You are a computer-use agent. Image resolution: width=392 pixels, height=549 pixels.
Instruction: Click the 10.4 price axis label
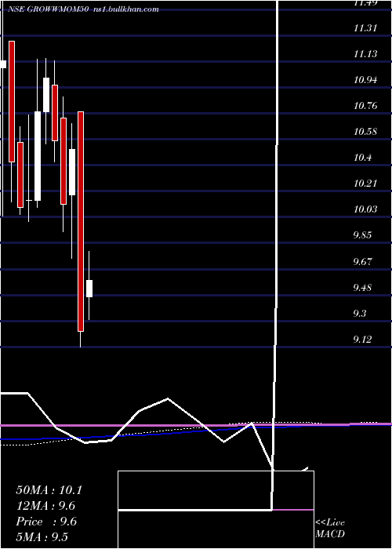362,158
